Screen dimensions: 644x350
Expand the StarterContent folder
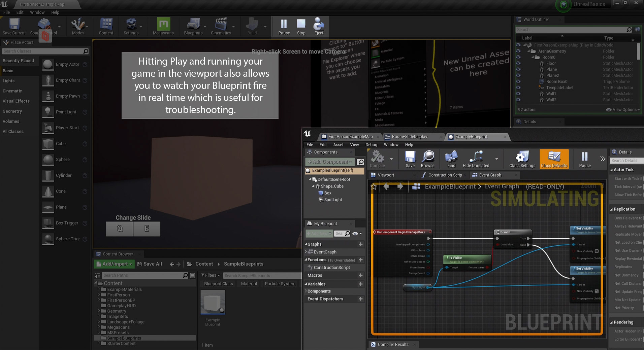coord(99,343)
